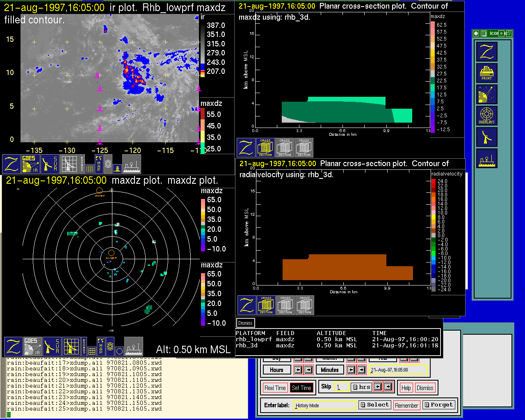
Task: Click the radialvelocity color scale bar
Action: 434,235
